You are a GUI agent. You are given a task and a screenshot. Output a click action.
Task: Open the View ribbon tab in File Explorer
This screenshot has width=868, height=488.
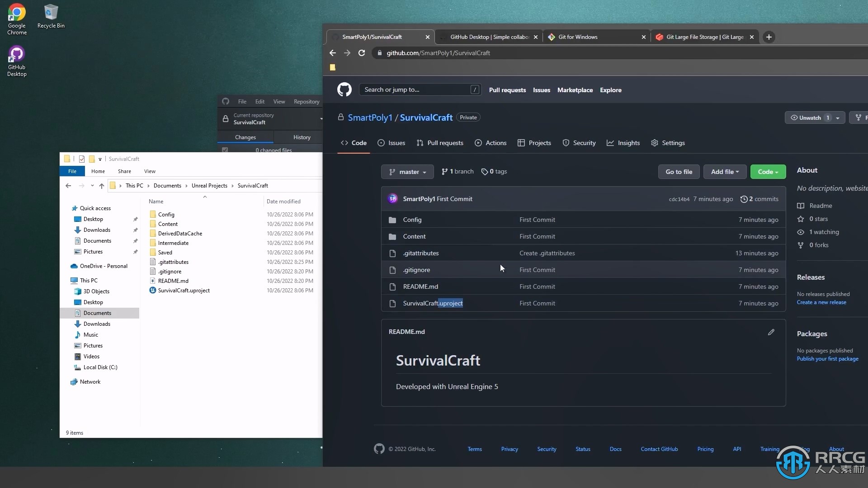150,171
